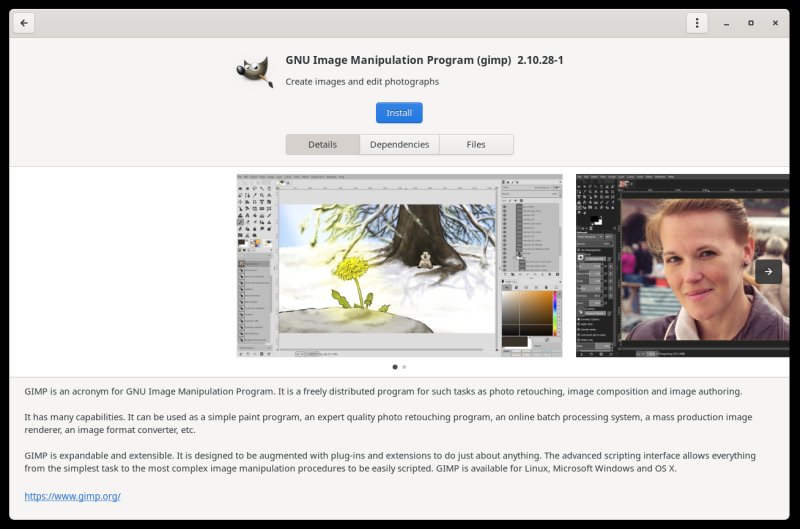Viewport: 800px width, 529px height.
Task: View the dandelion painting screenshot
Action: pyautogui.click(x=399, y=265)
